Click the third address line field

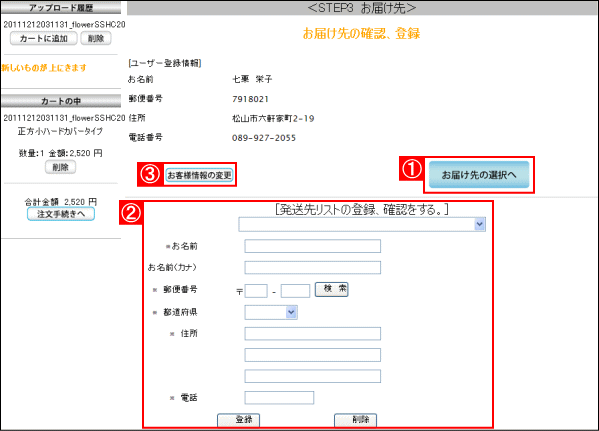pyautogui.click(x=312, y=376)
